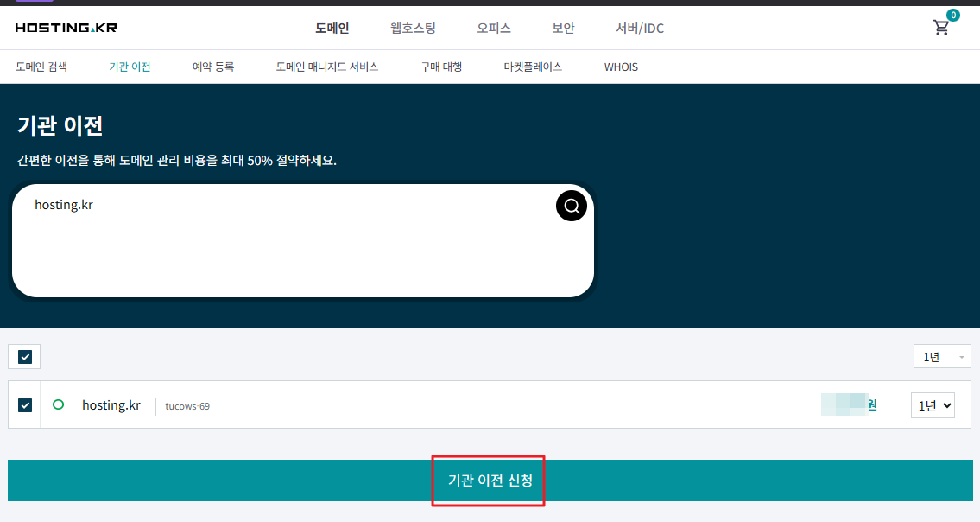The height and width of the screenshot is (522, 980).
Task: Select the 기관 이전 submenu tab
Action: [130, 67]
